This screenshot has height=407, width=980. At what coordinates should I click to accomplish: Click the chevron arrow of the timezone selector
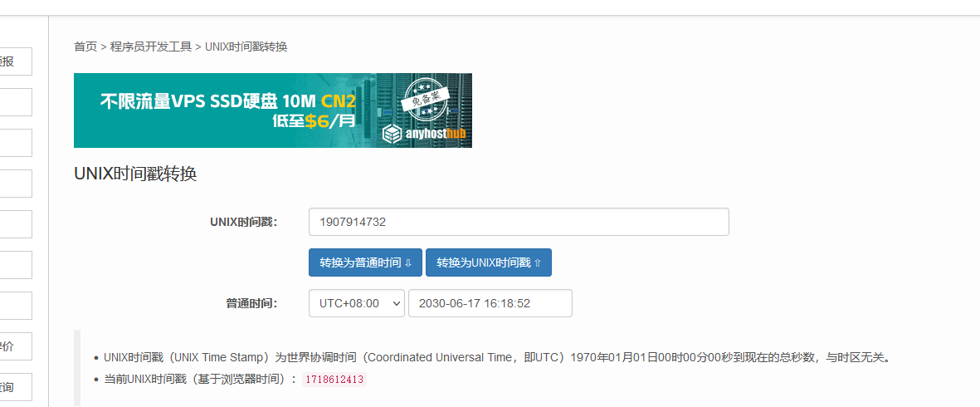pyautogui.click(x=395, y=303)
